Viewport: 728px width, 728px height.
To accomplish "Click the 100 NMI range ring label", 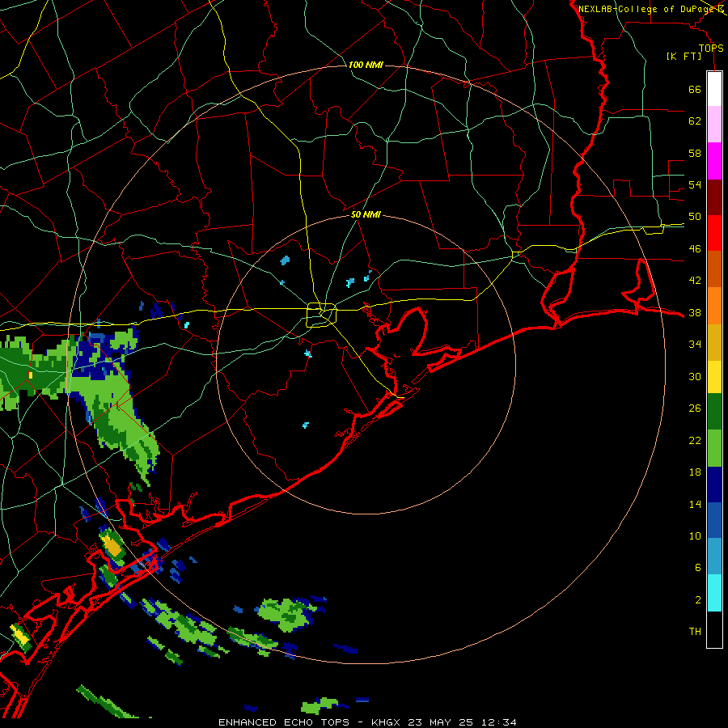I will 366,65.
